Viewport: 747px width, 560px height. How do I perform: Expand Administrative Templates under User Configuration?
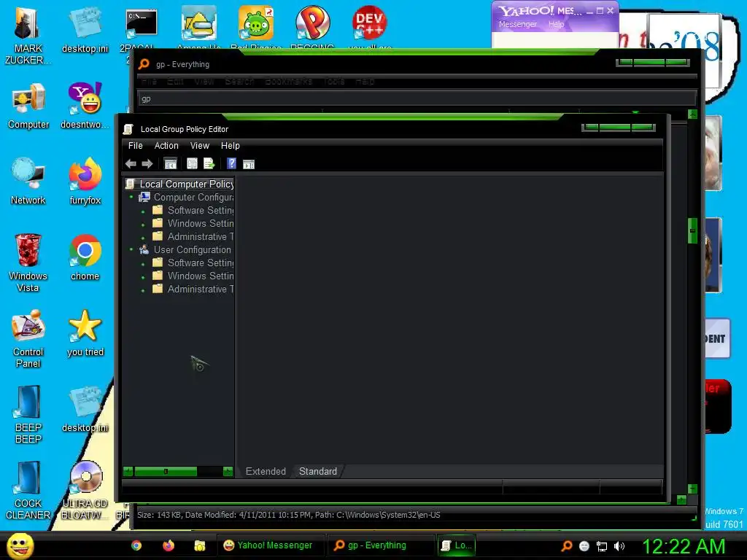coord(143,289)
